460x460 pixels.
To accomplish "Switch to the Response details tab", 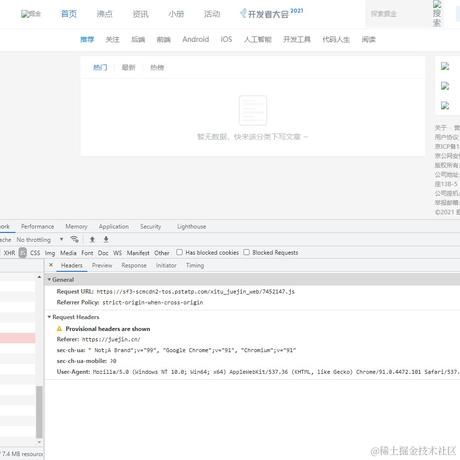I will (x=134, y=266).
